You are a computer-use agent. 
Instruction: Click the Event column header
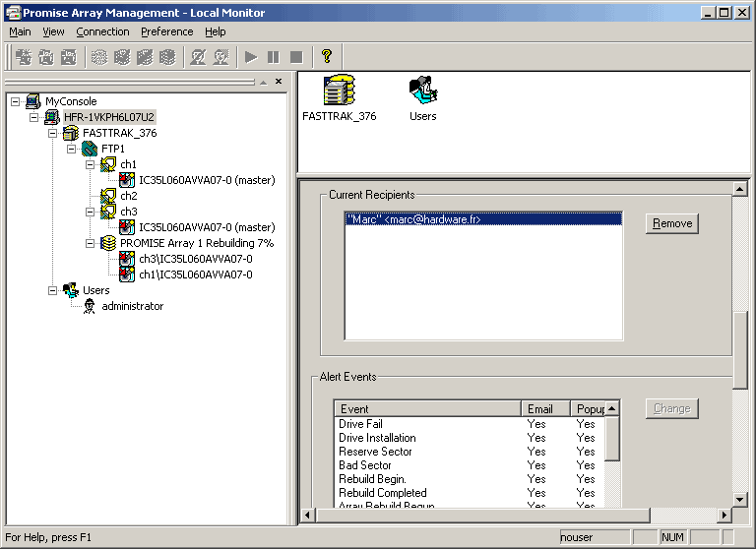pos(427,408)
